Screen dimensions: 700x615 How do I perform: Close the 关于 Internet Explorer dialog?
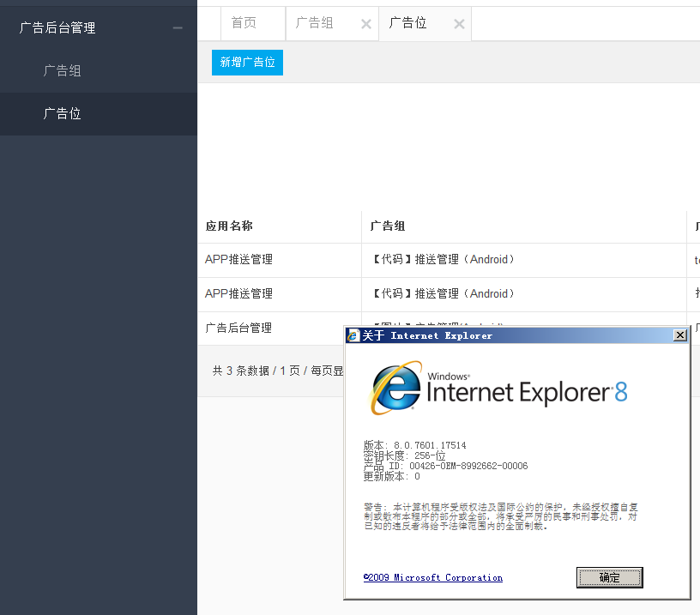(680, 335)
